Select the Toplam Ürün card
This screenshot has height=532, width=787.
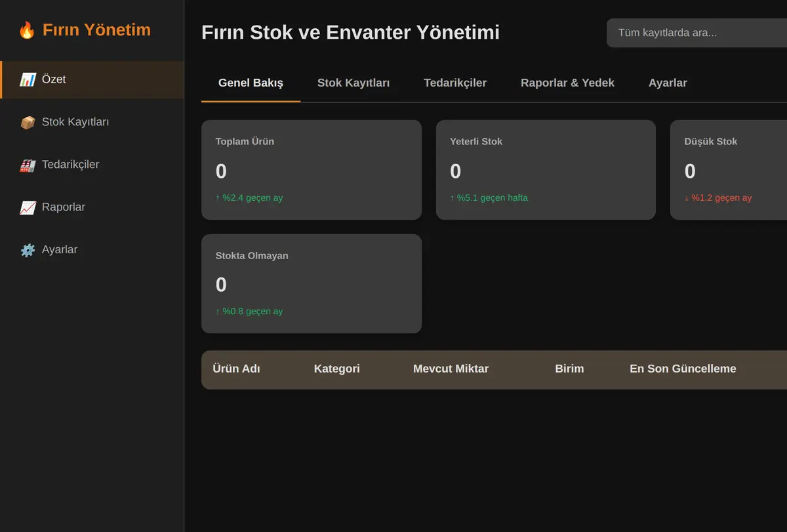312,170
